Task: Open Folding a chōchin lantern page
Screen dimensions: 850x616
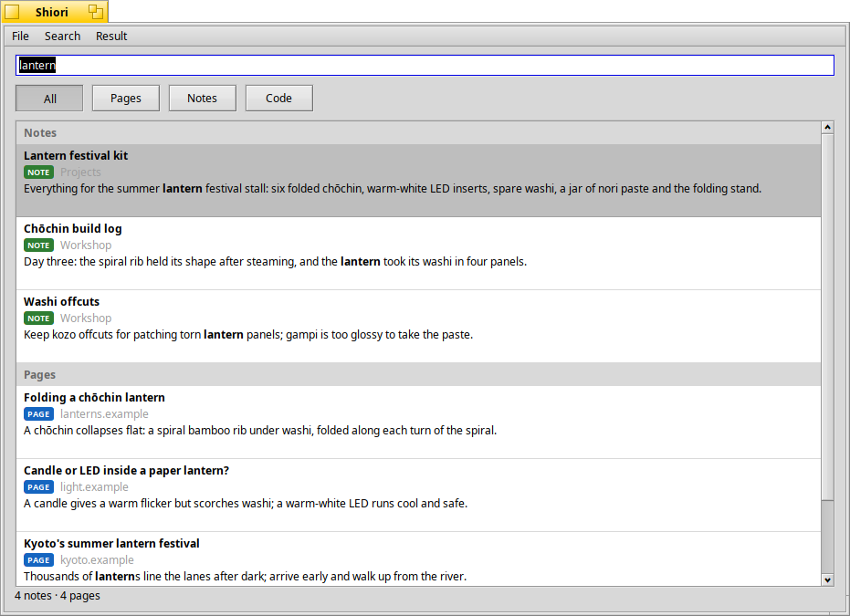Action: 418,423
